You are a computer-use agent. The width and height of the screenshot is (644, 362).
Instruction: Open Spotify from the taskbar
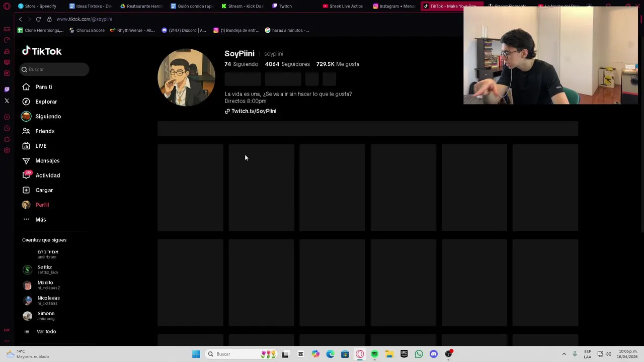point(374,354)
